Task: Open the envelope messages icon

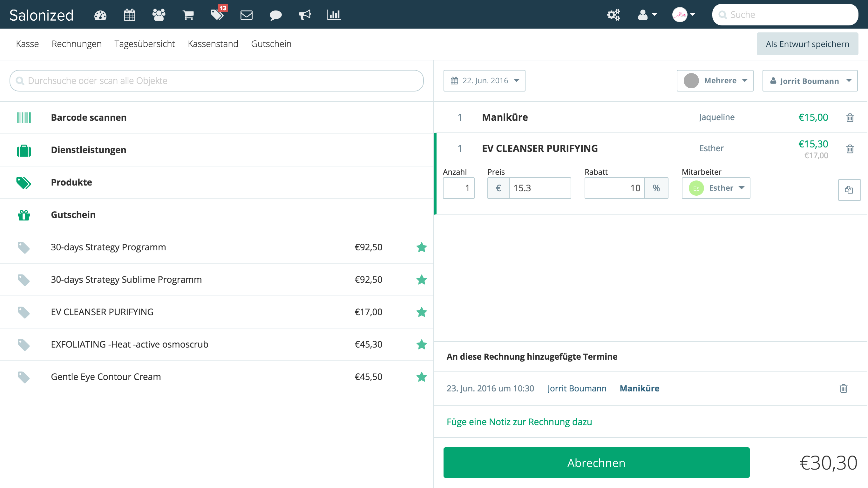Action: point(246,15)
